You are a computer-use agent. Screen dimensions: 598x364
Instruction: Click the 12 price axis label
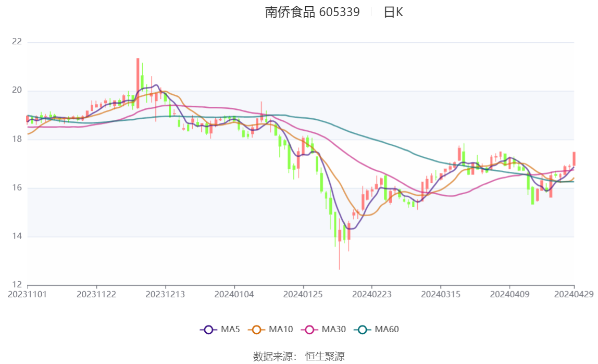coord(17,285)
